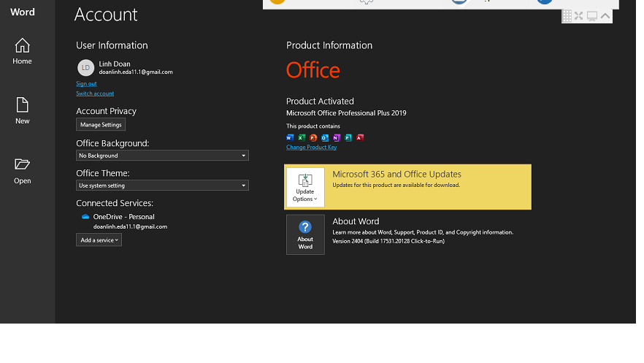Click the OneDrive cloud icon
The height and width of the screenshot is (363, 644).
click(85, 216)
